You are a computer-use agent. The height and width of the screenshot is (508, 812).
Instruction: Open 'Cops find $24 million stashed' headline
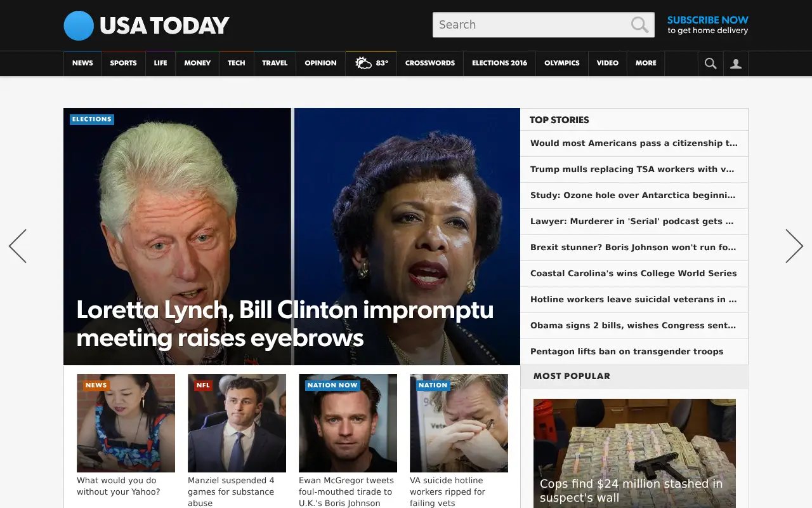(x=631, y=491)
